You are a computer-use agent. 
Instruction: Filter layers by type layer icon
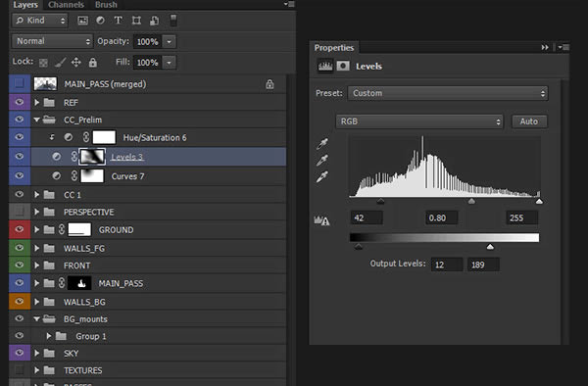(119, 21)
